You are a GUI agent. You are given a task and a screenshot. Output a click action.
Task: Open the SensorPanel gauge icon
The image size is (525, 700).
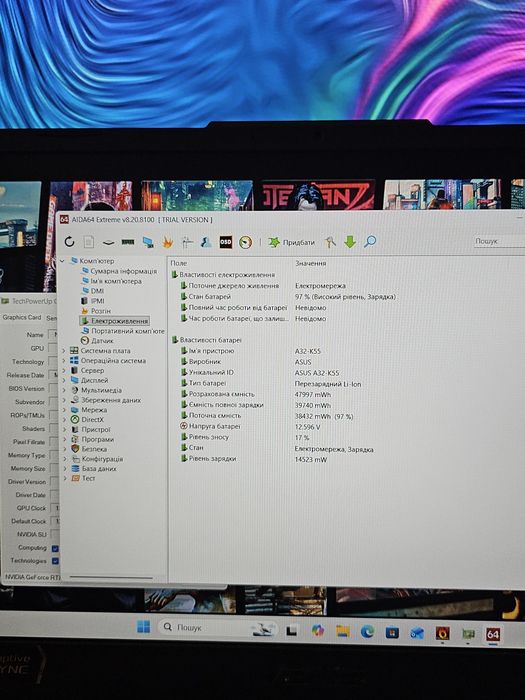pos(245,242)
